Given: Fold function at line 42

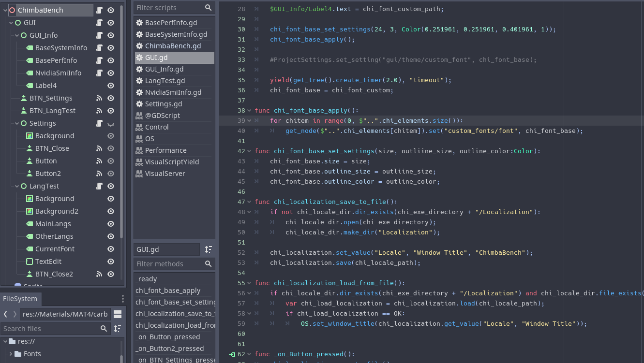Looking at the screenshot, I should coord(250,151).
